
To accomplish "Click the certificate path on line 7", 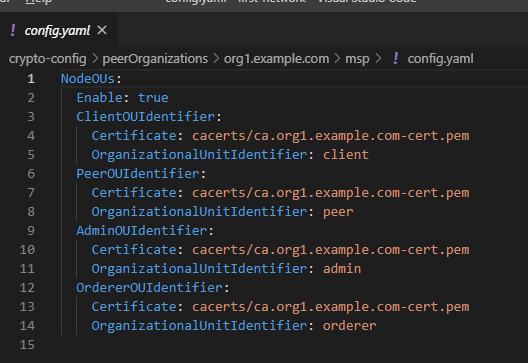I will tap(331, 193).
